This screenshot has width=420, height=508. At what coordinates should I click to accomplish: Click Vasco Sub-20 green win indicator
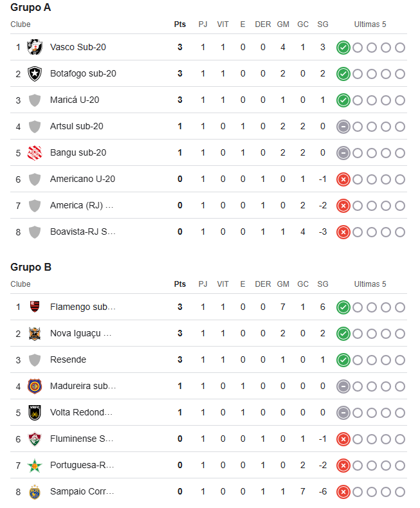[343, 48]
